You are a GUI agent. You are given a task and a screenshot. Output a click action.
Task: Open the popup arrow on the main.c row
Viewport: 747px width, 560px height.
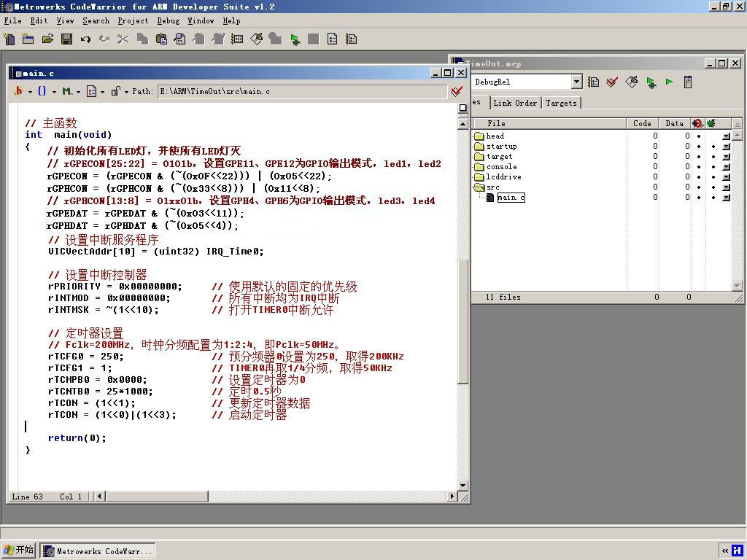click(726, 198)
